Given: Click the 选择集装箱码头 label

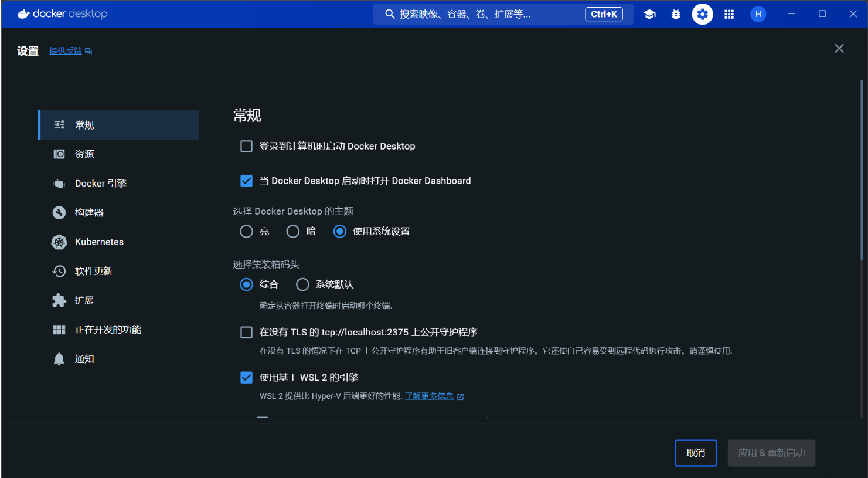Looking at the screenshot, I should point(266,265).
